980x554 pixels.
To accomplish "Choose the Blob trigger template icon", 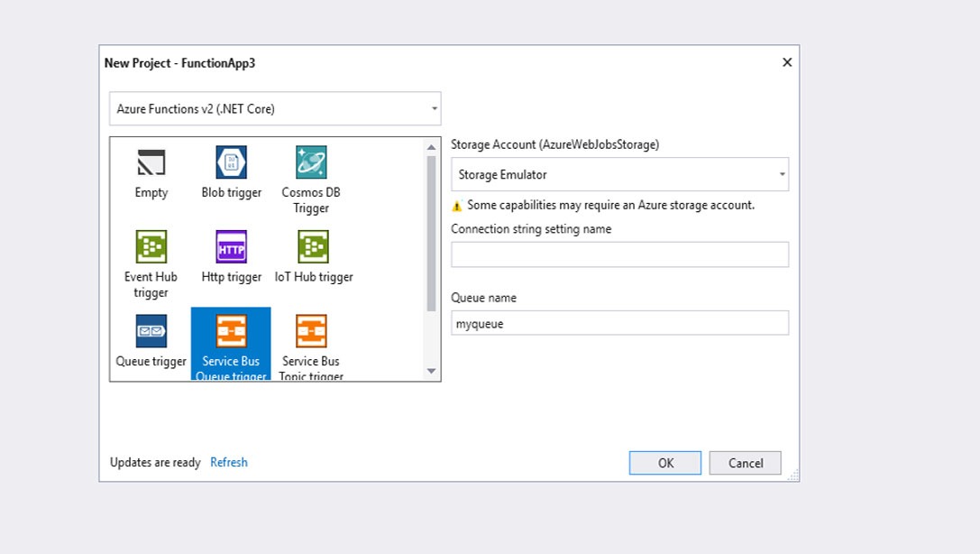I will pyautogui.click(x=231, y=162).
